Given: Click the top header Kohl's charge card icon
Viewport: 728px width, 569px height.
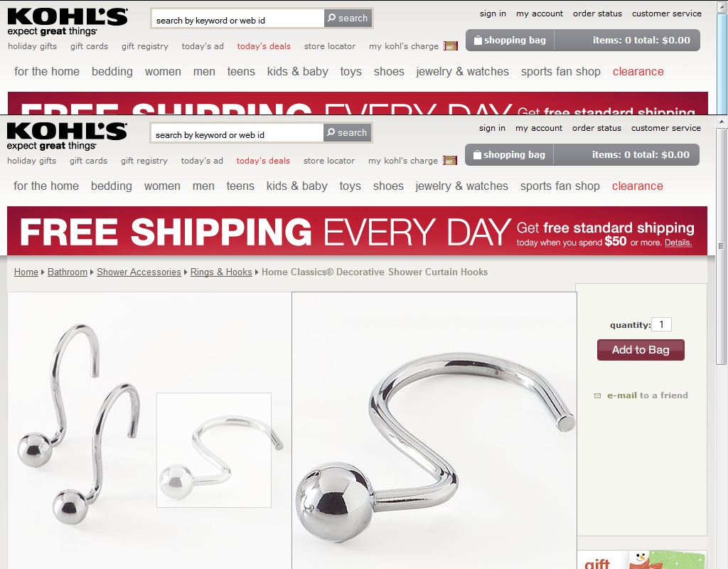Looking at the screenshot, I should 451,46.
